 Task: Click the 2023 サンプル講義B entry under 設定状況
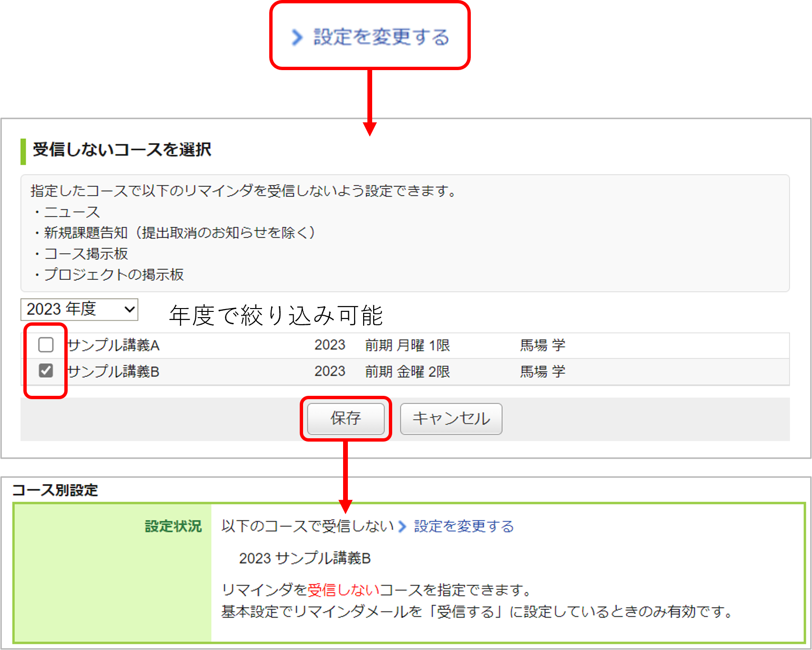304,558
